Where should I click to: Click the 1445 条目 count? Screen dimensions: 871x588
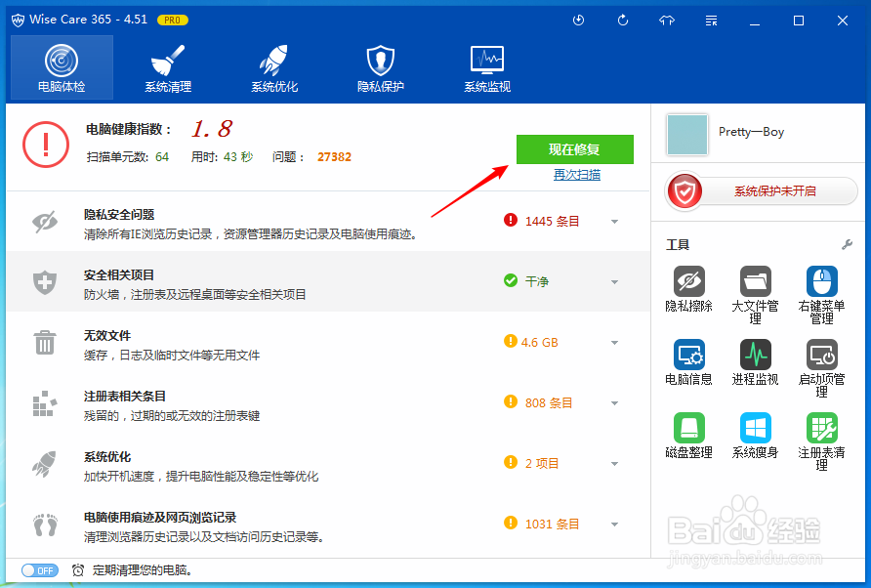pyautogui.click(x=552, y=221)
